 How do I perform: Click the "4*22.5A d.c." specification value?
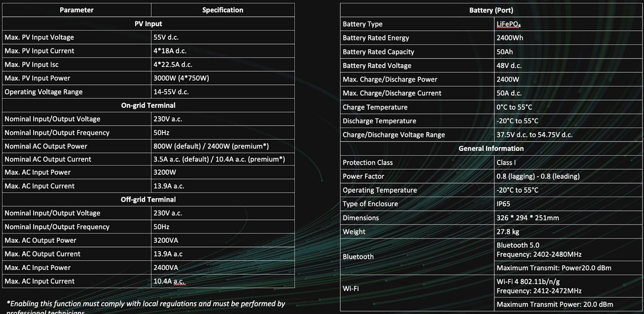[173, 64]
